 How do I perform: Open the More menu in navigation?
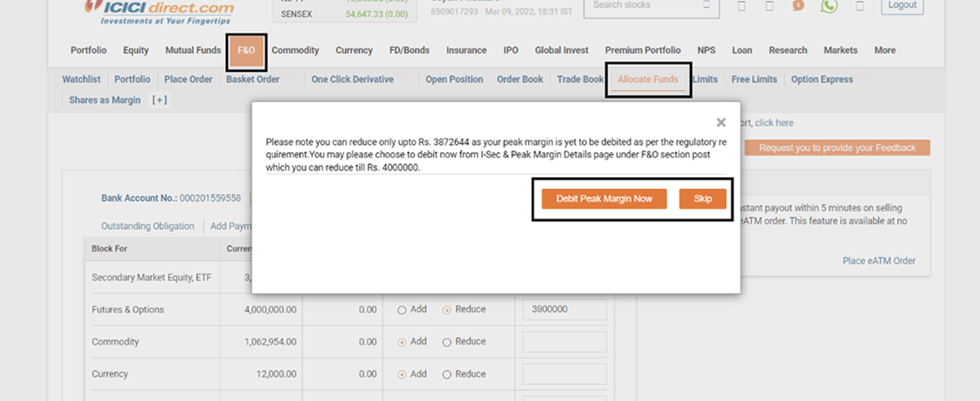point(884,51)
